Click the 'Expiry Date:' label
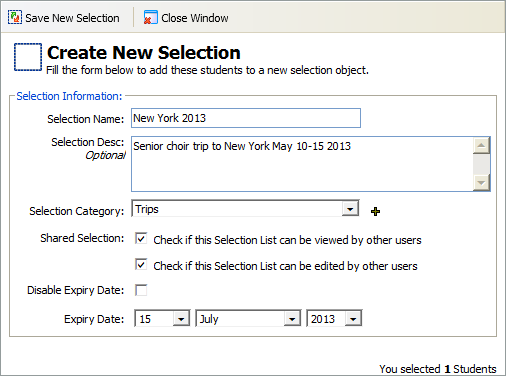This screenshot has height=376, width=506. click(94, 319)
